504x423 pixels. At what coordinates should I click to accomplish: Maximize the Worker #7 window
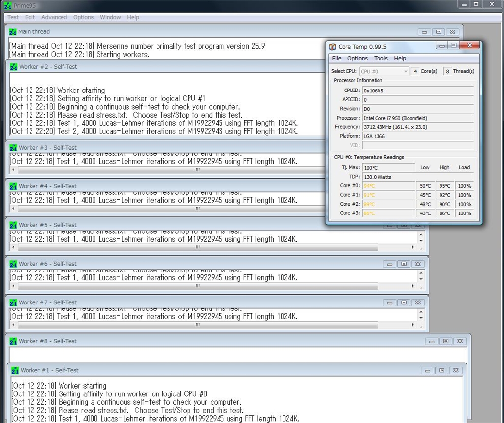click(x=404, y=302)
